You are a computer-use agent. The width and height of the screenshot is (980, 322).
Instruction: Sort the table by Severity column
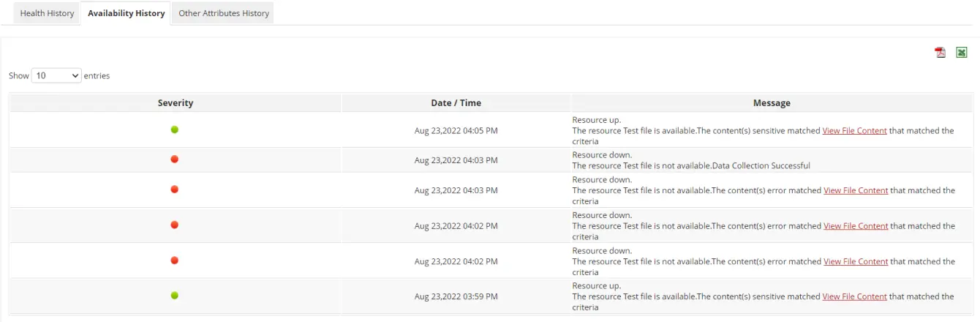coord(176,103)
